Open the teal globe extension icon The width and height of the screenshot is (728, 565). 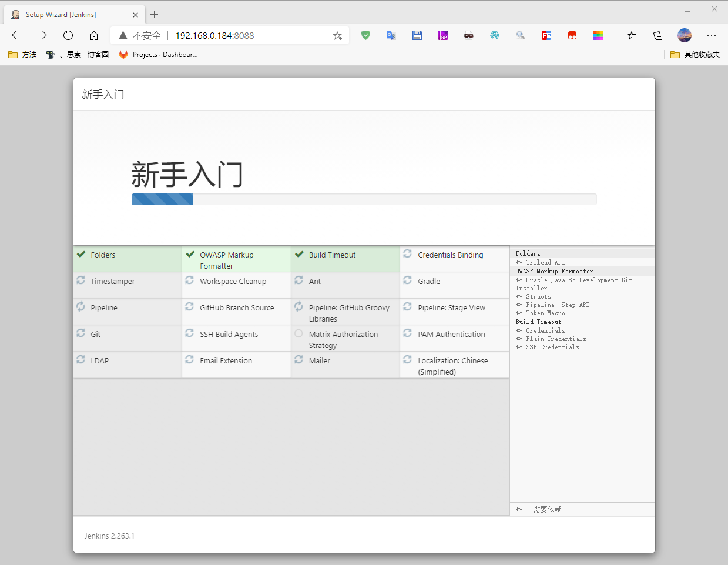point(495,35)
